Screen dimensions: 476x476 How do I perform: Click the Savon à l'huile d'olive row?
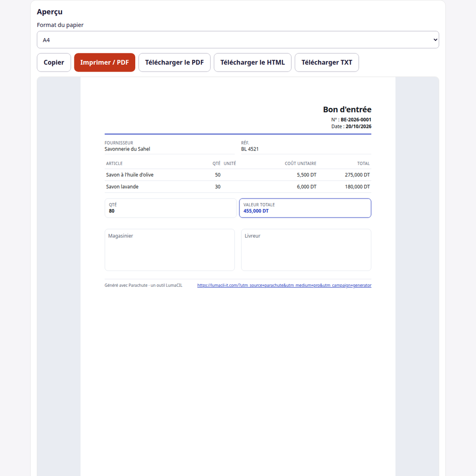pos(238,175)
